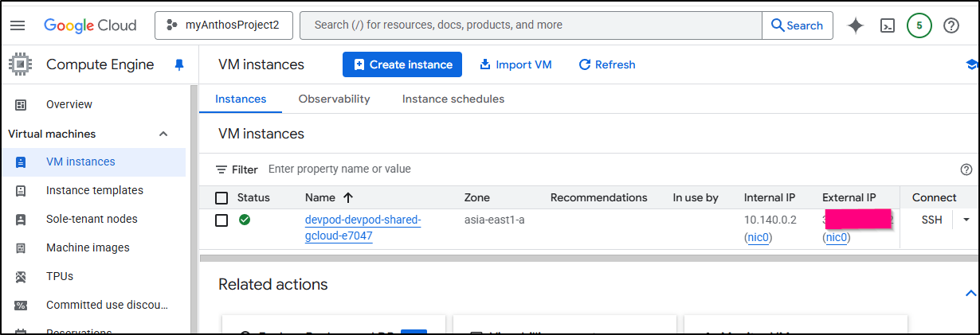Tick the devpod instance row checkbox
Viewport: 980px width, 335px height.
click(x=221, y=220)
